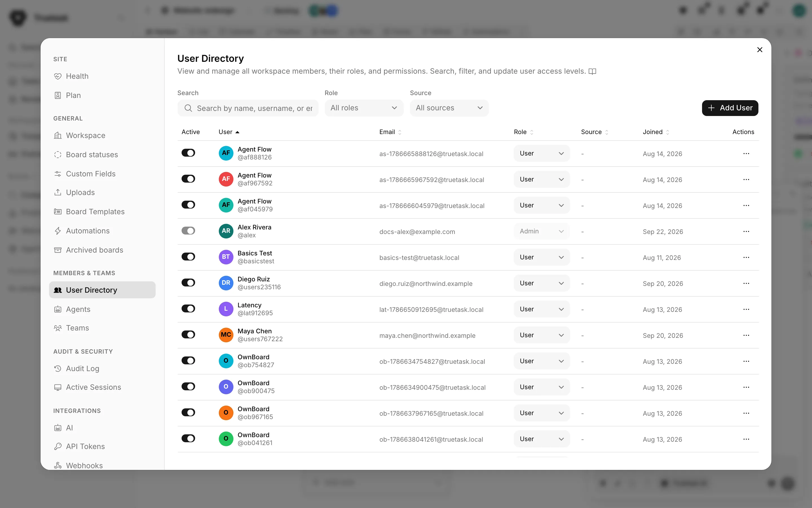Sort table by Role column header

(524, 132)
